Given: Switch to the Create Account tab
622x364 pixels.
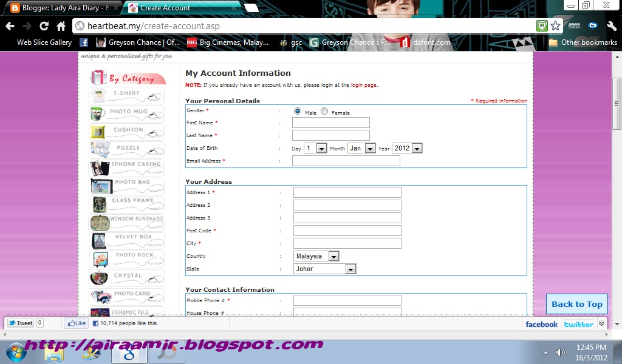Looking at the screenshot, I should [181, 7].
